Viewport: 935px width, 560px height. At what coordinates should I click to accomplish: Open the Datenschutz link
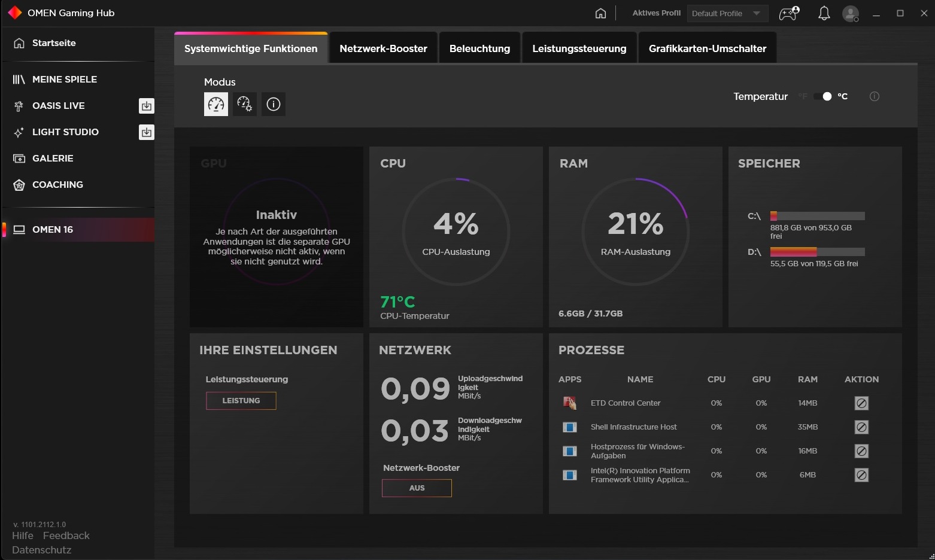[x=41, y=550]
